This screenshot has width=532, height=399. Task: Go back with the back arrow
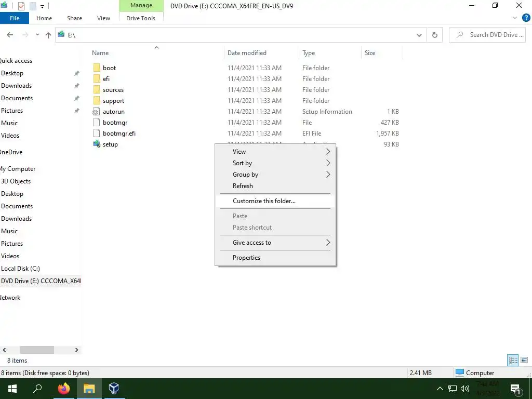[10, 35]
